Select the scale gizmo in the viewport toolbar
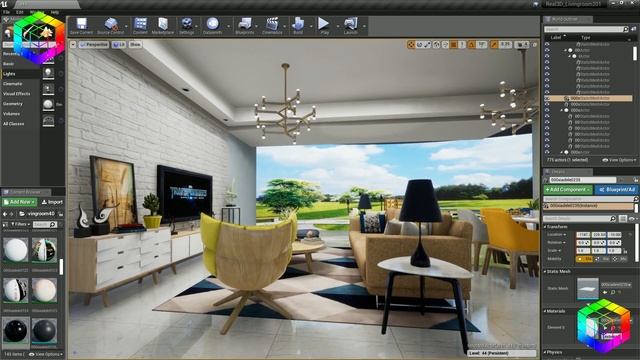This screenshot has height=360, width=640. coord(427,44)
